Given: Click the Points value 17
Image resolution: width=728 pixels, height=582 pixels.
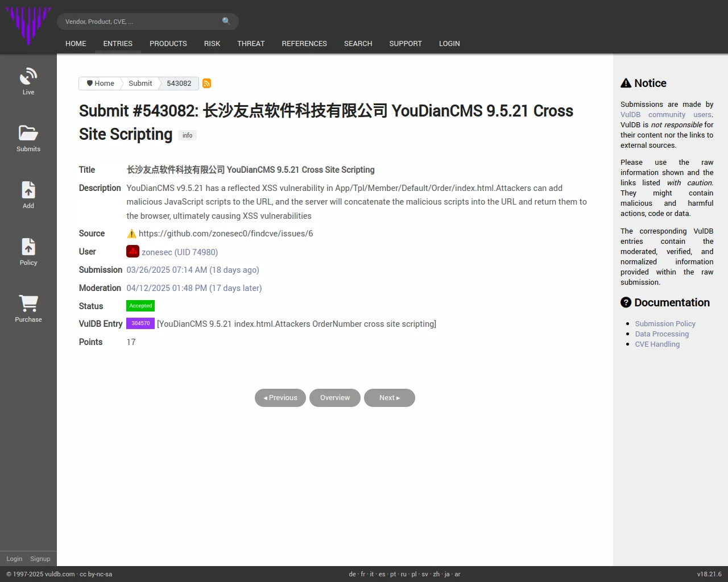Looking at the screenshot, I should (x=131, y=342).
